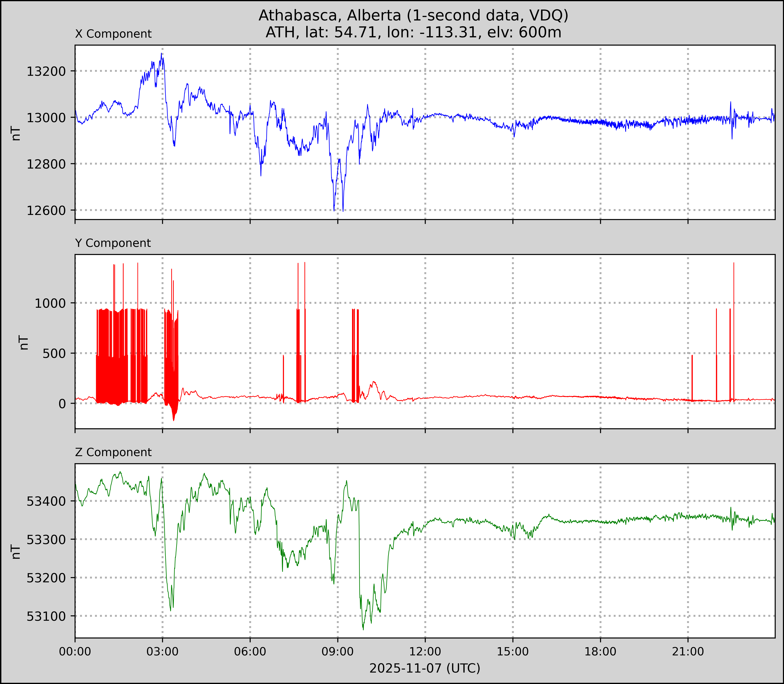The height and width of the screenshot is (684, 784).
Task: Click the 500 tick label in Y panel
Action: [54, 354]
